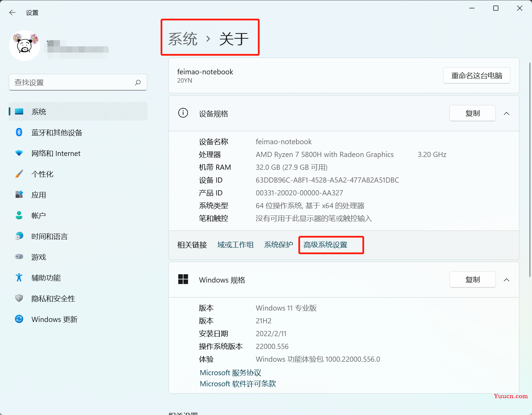The image size is (532, 415).
Task: Open the 高级系统设置 link
Action: [325, 245]
